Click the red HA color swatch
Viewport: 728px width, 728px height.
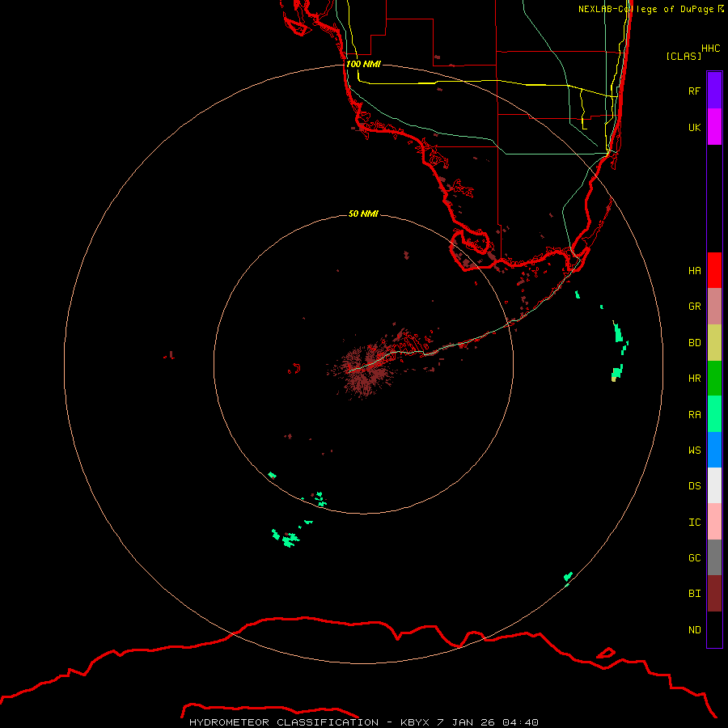click(x=714, y=270)
